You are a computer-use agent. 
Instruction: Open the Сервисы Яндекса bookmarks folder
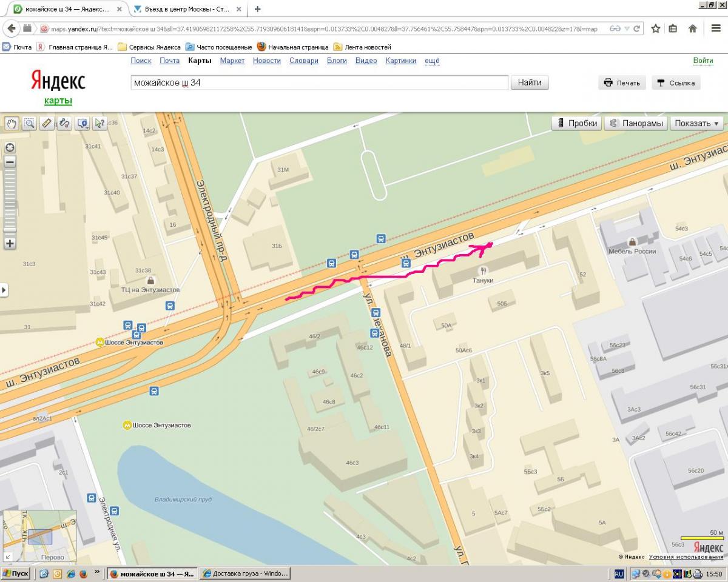[149, 47]
